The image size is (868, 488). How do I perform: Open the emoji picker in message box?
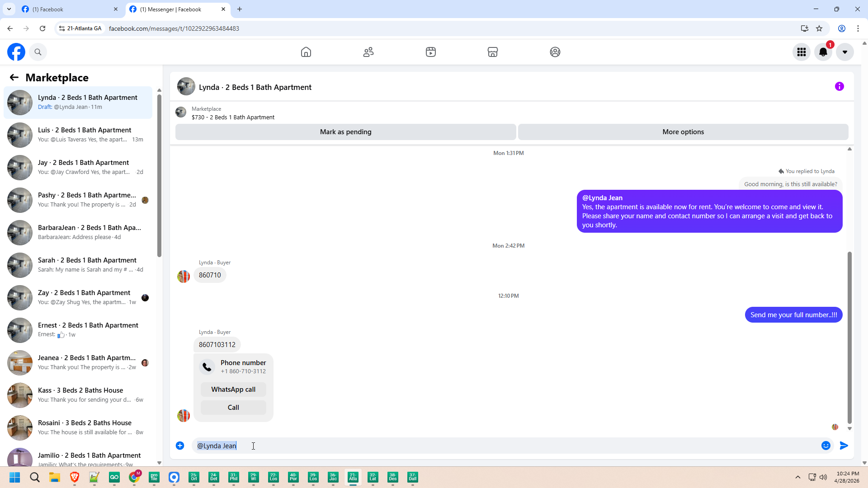point(826,446)
